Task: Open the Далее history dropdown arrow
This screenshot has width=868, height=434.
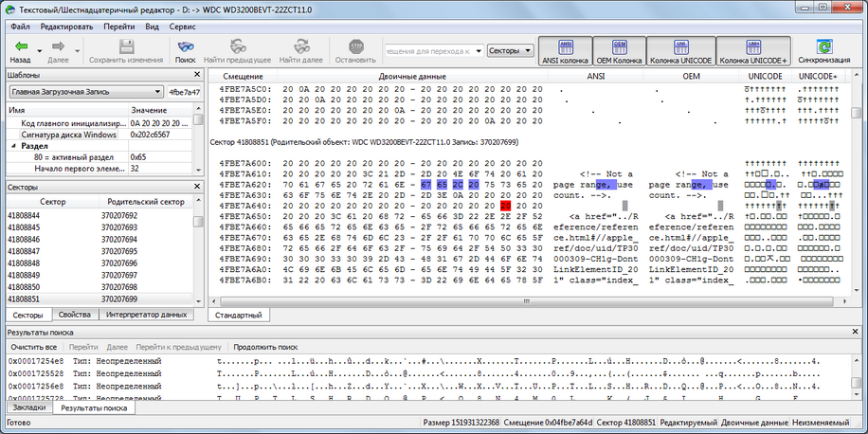Action: tap(77, 50)
